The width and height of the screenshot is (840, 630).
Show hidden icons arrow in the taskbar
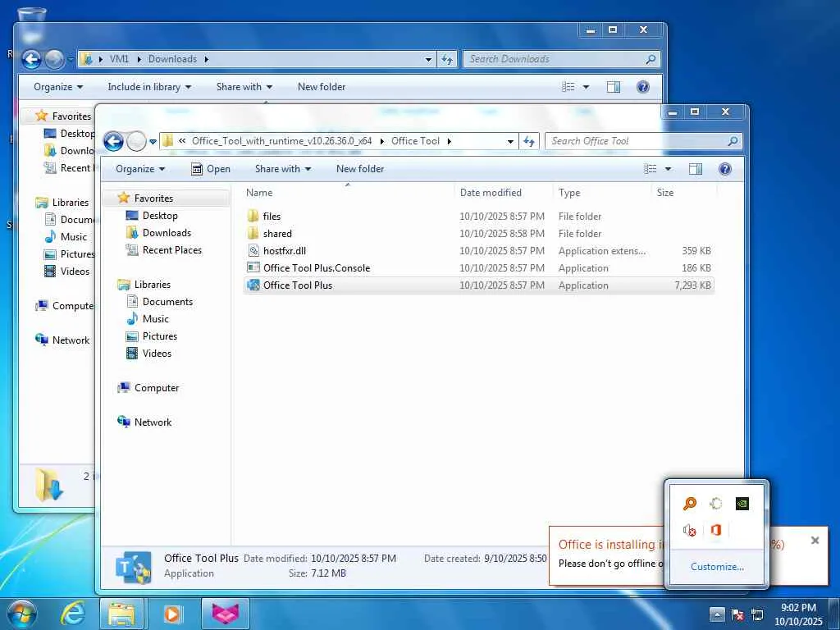[717, 614]
